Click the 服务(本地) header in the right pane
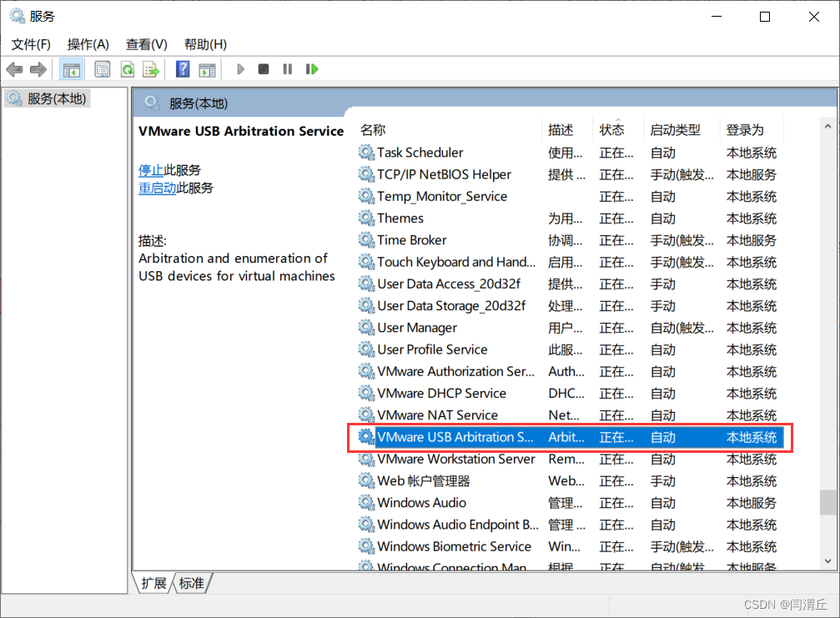This screenshot has width=840, height=618. coord(199,103)
